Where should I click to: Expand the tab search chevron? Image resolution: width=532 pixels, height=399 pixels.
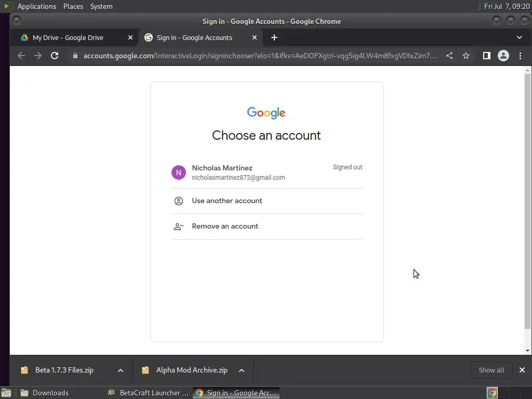520,37
